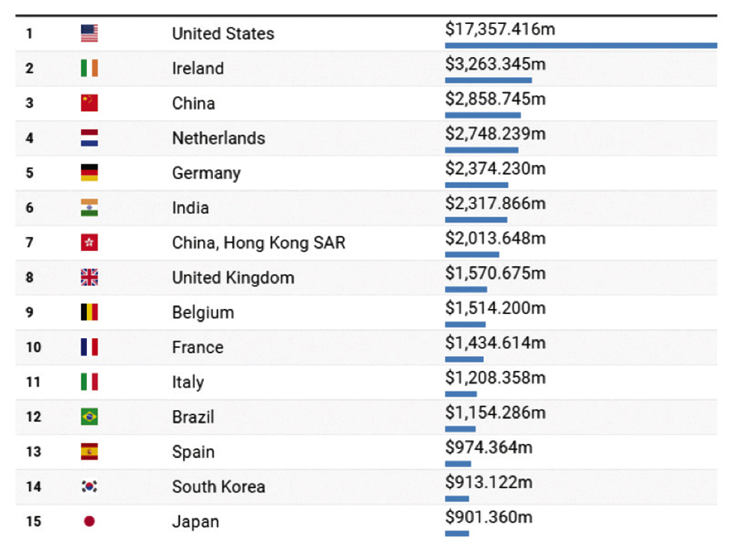Viewport: 750px width, 560px height.
Task: Select the Hong Kong SAR flag icon
Action: click(x=89, y=243)
